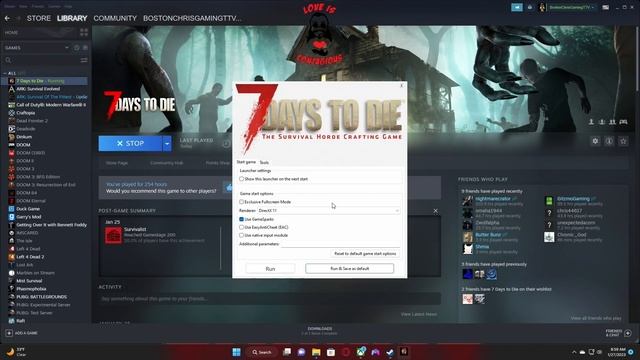Open the Renderer DirectX 11 dropdown
The height and width of the screenshot is (360, 640).
(329, 210)
